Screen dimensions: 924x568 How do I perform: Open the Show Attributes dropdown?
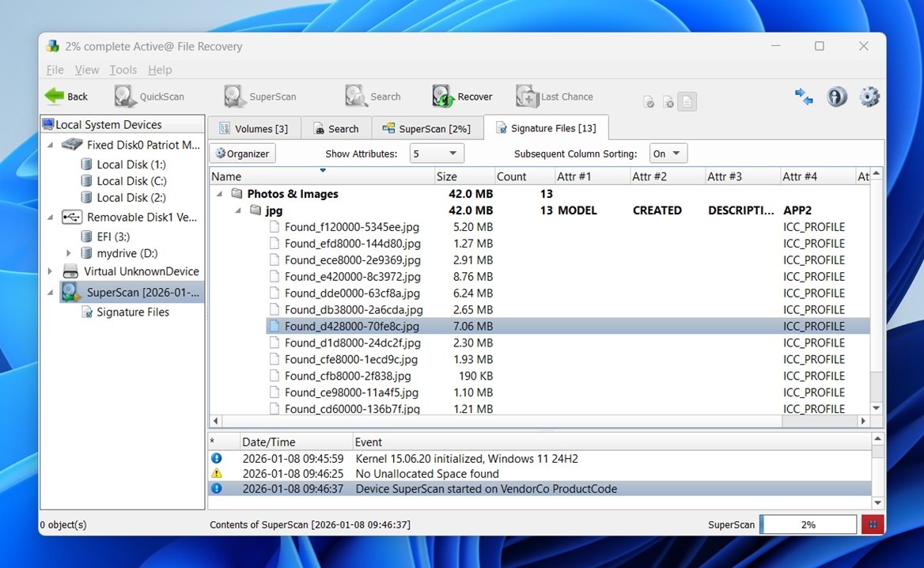point(437,153)
